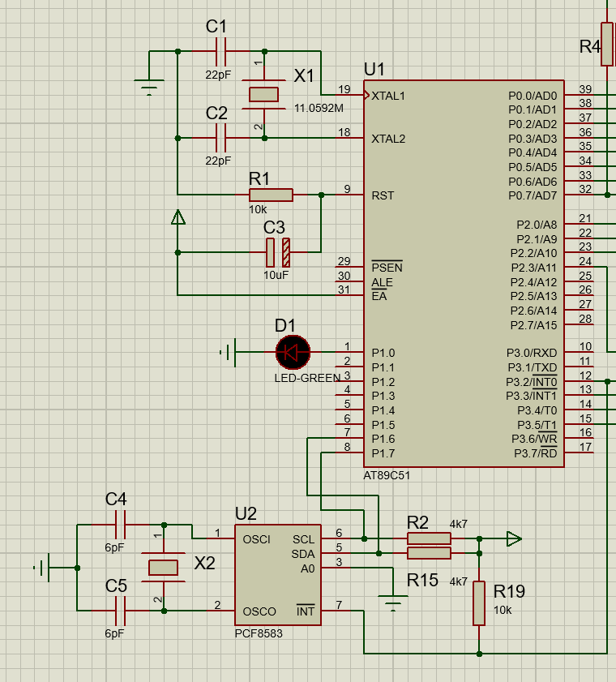
Task: Click the 6pF value under C4
Action: pyautogui.click(x=114, y=547)
